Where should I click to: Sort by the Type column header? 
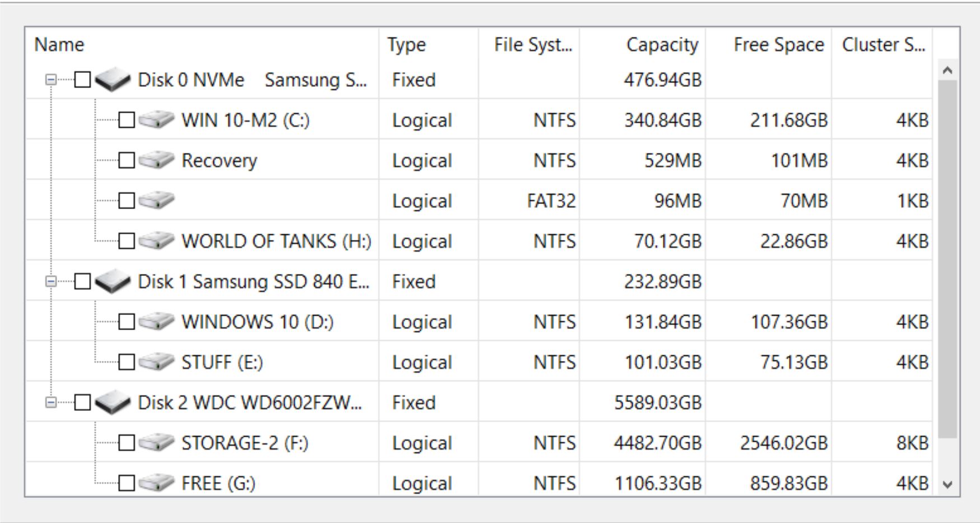tap(429, 44)
